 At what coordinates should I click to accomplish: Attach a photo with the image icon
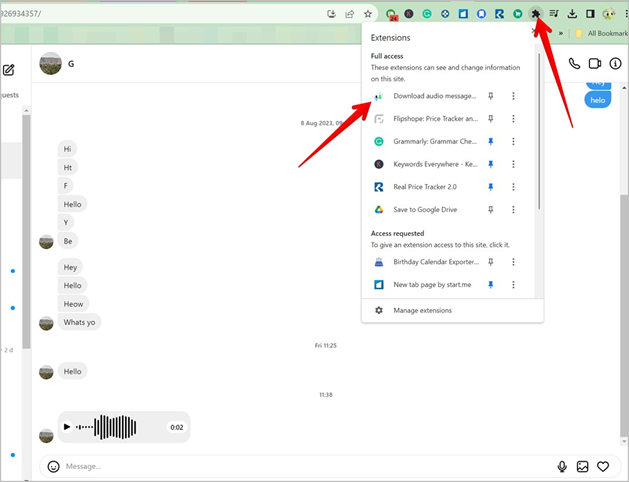pos(582,466)
